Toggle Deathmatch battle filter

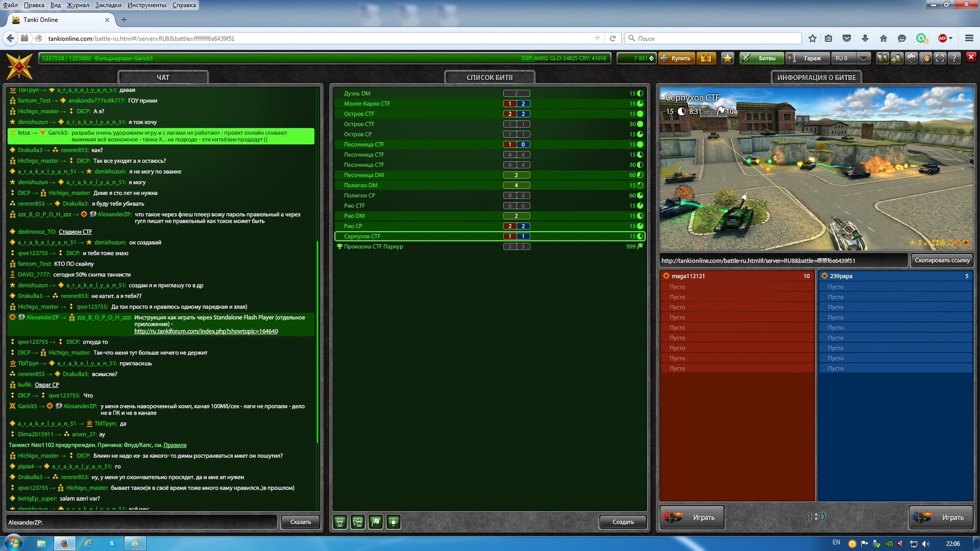340,522
